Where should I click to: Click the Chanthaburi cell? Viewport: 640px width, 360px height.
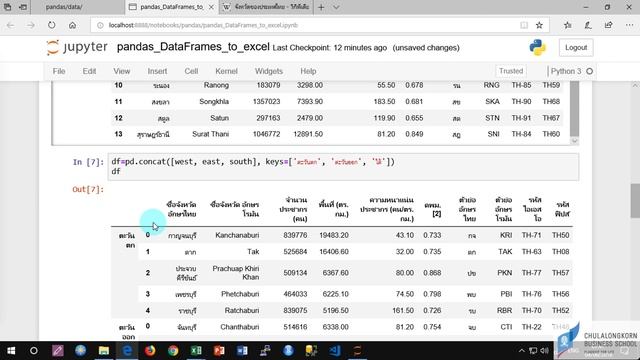pyautogui.click(x=240, y=327)
